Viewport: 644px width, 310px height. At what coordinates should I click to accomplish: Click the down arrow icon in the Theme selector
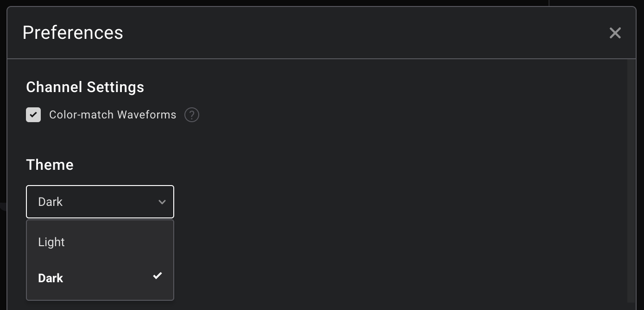(162, 202)
